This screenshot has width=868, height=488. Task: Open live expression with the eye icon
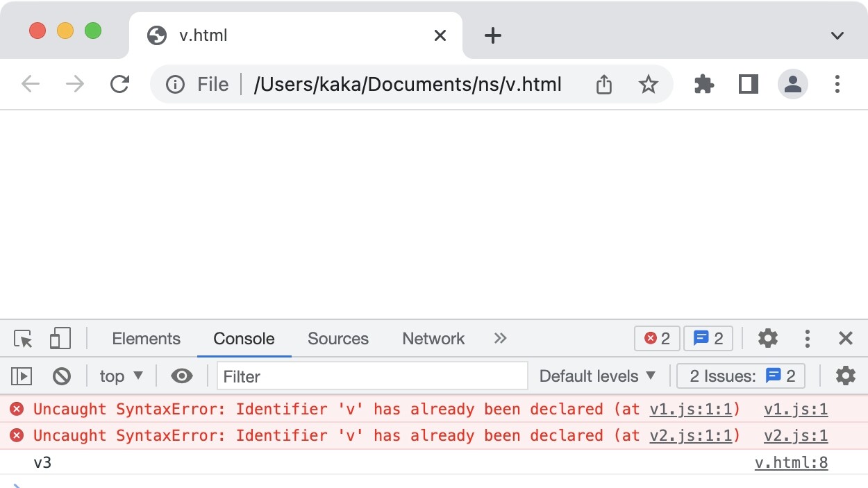182,376
